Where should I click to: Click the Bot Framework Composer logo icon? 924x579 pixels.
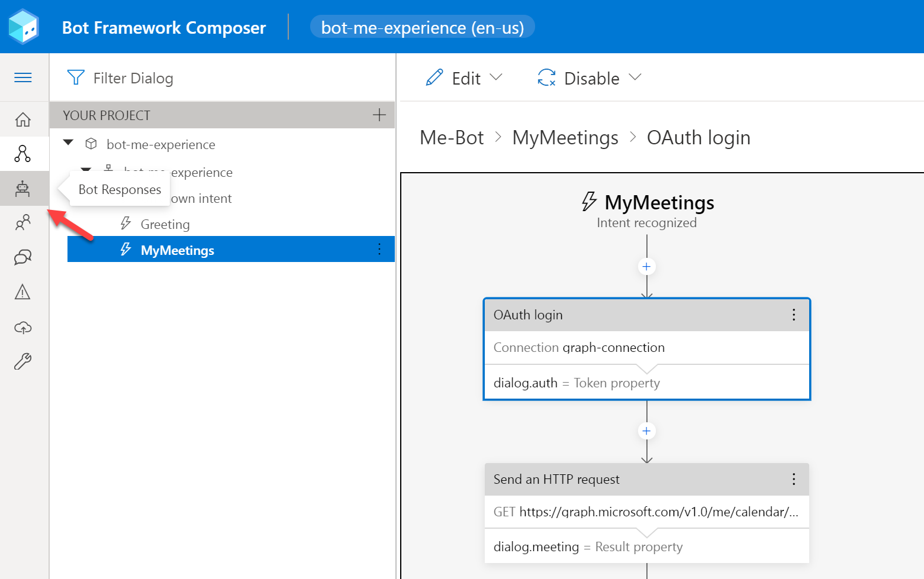[x=23, y=27]
